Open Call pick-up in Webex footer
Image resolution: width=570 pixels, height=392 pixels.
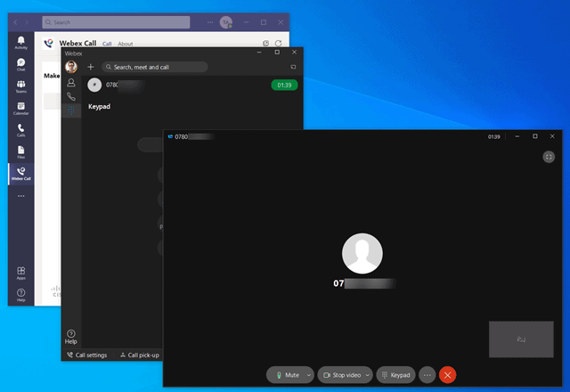pyautogui.click(x=140, y=355)
